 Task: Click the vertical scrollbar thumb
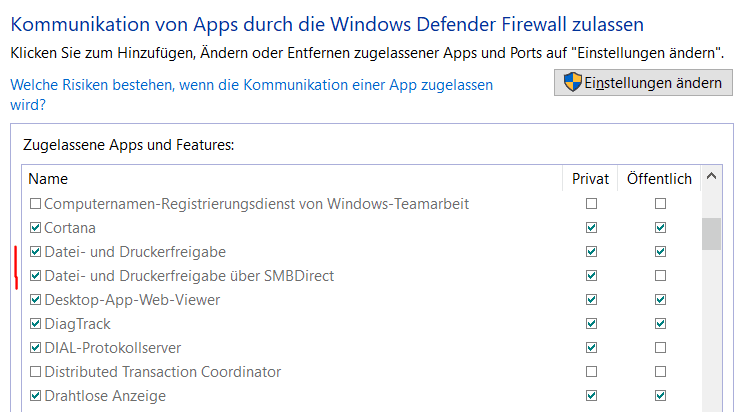pyautogui.click(x=711, y=233)
